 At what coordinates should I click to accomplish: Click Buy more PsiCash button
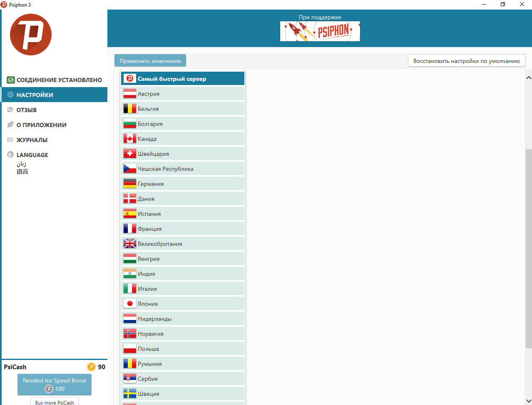(x=55, y=402)
